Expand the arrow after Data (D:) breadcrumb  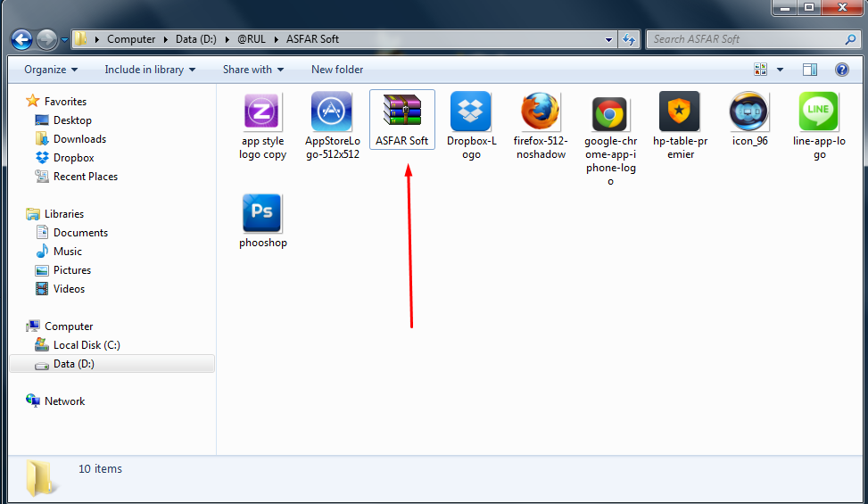tap(227, 39)
